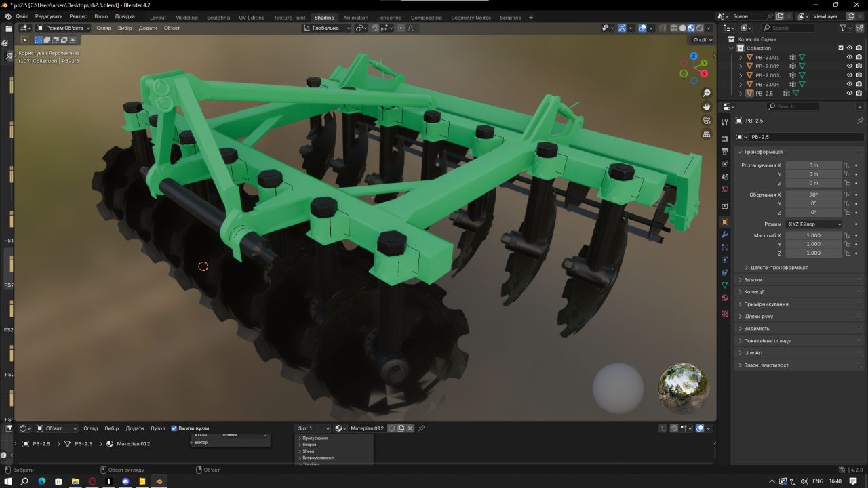
Task: Toggle the show overlays button in viewport header
Action: click(642, 28)
